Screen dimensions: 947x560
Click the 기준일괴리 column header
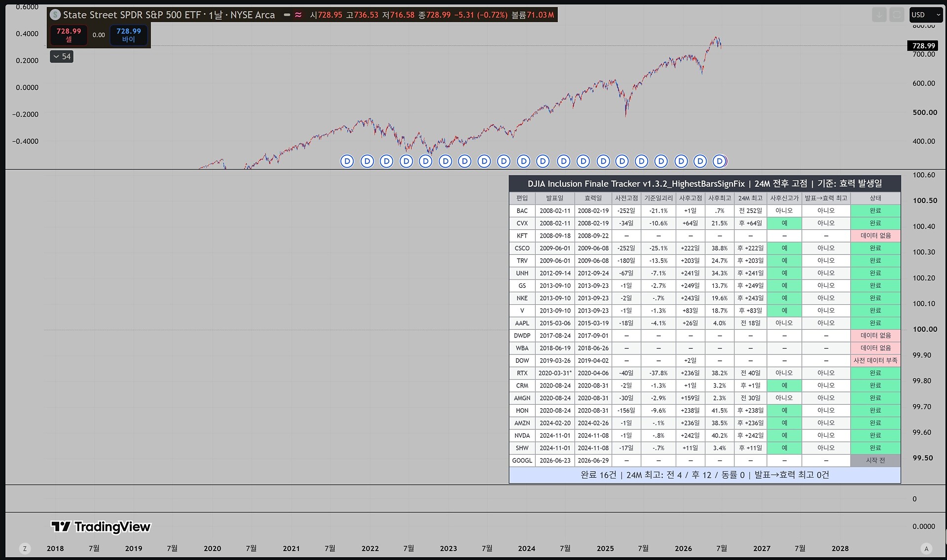pyautogui.click(x=658, y=198)
